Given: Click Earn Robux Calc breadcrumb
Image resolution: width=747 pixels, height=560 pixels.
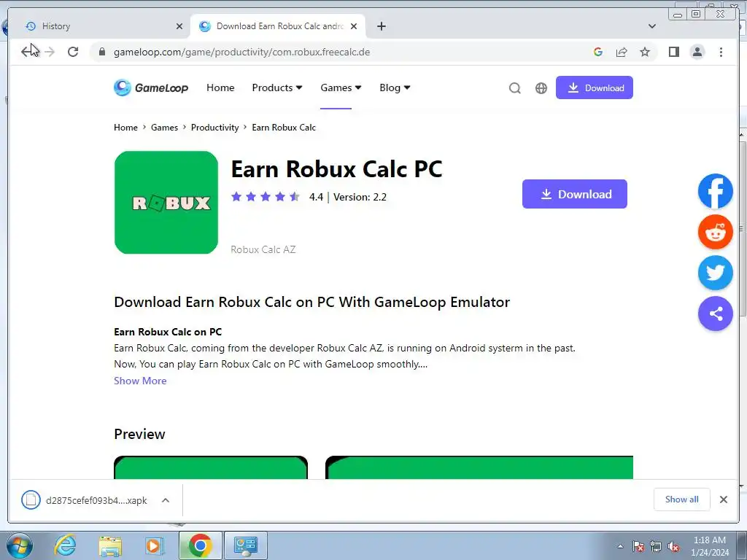Looking at the screenshot, I should (284, 127).
